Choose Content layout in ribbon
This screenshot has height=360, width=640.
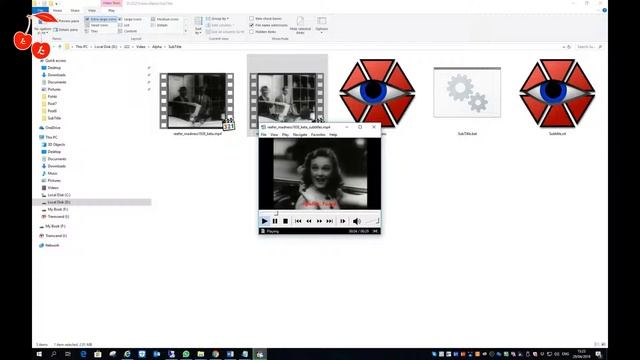128,31
